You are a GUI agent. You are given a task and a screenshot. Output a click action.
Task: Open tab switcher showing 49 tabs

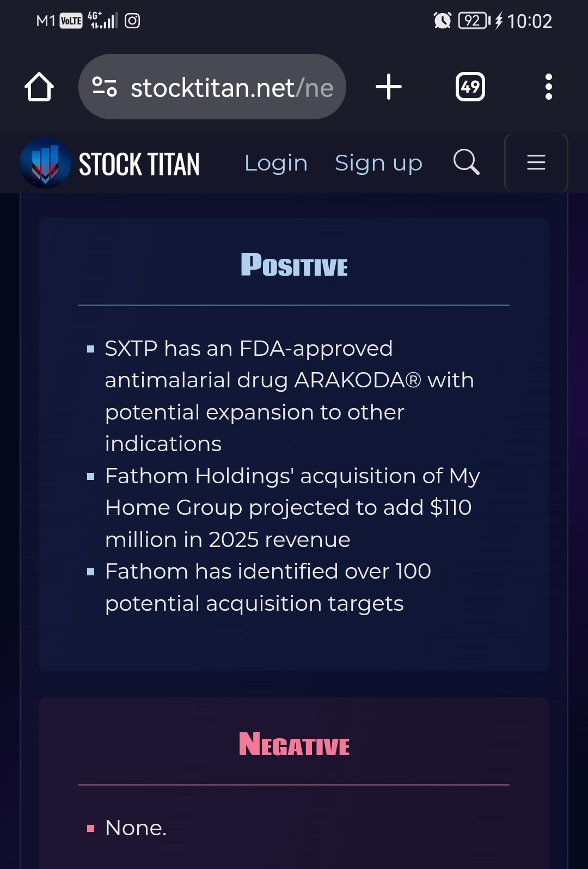(x=470, y=87)
